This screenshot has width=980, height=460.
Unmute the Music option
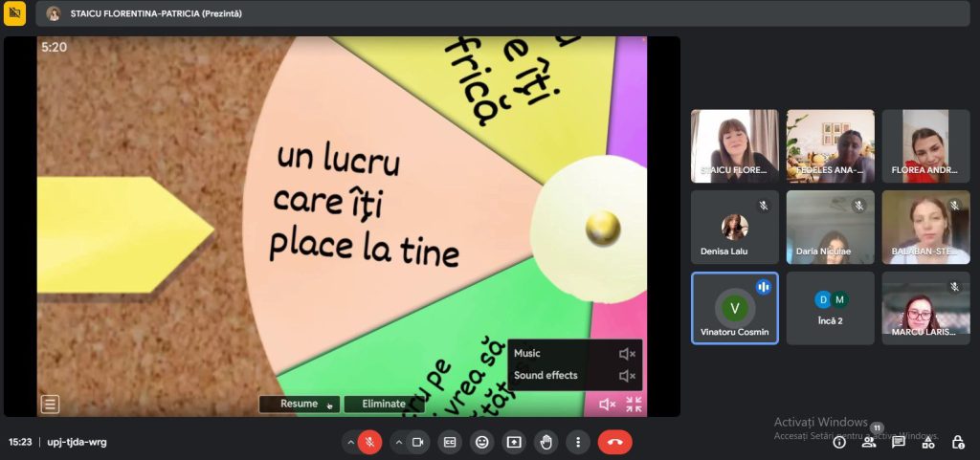(x=627, y=354)
